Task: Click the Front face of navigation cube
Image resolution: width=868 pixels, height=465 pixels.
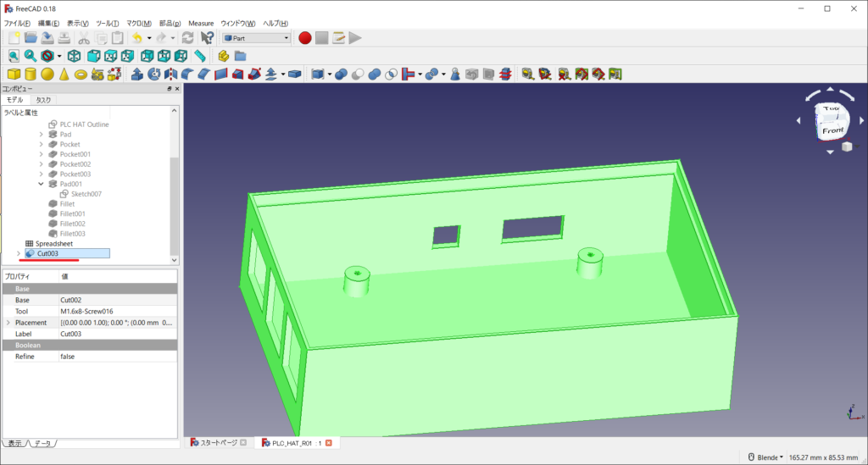Action: (832, 131)
